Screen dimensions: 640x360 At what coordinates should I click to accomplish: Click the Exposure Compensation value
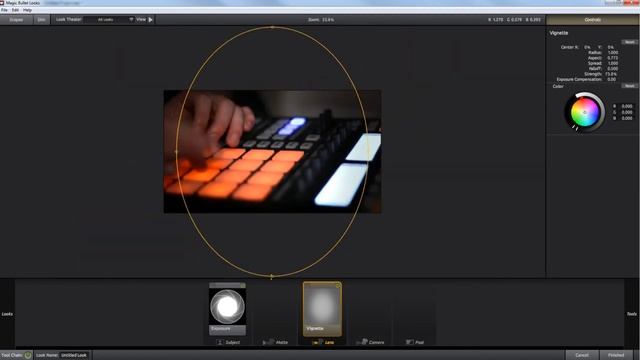click(x=611, y=79)
